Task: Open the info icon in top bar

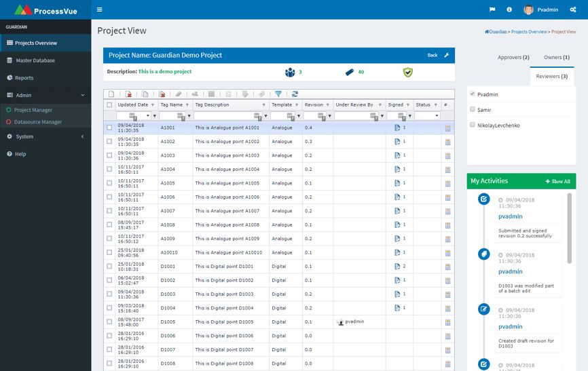Action: 509,9
